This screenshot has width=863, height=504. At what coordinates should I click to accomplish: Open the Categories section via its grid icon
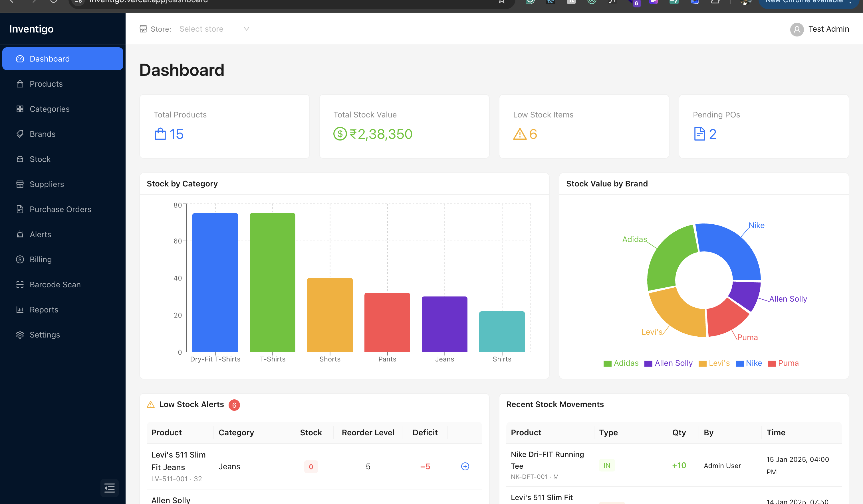coord(20,109)
